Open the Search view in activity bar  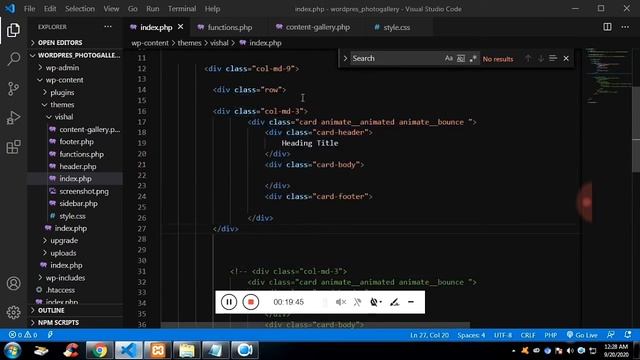[13, 59]
